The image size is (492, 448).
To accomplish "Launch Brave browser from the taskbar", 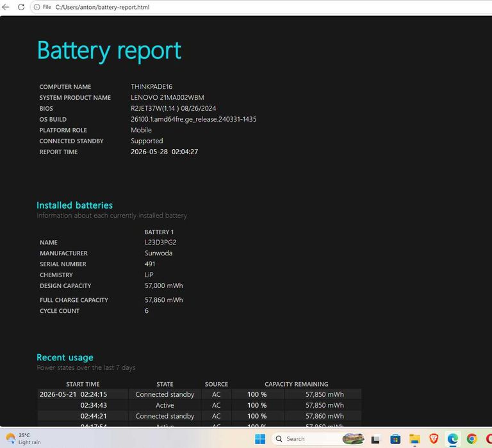I will (434, 439).
